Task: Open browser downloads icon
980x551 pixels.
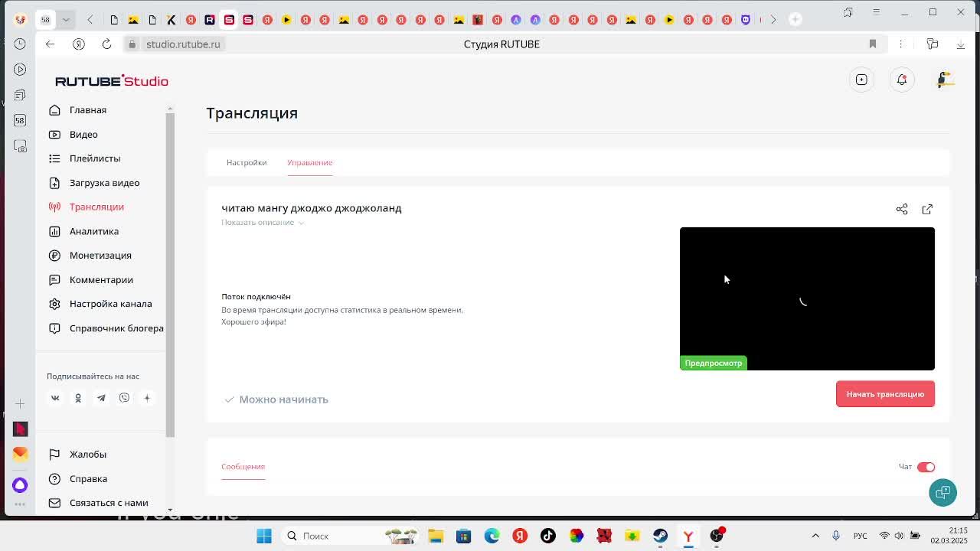Action: point(960,44)
